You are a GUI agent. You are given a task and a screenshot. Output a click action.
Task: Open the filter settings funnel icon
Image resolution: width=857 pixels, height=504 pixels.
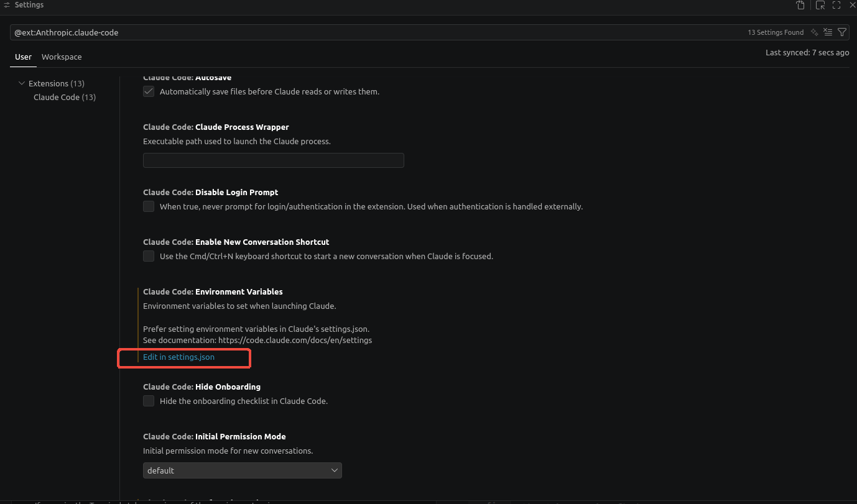pyautogui.click(x=842, y=32)
